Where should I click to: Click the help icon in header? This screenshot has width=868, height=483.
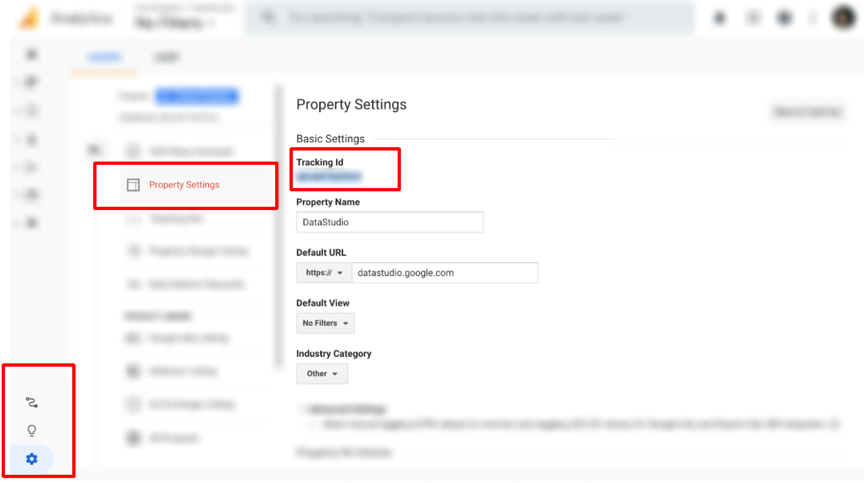tap(784, 18)
